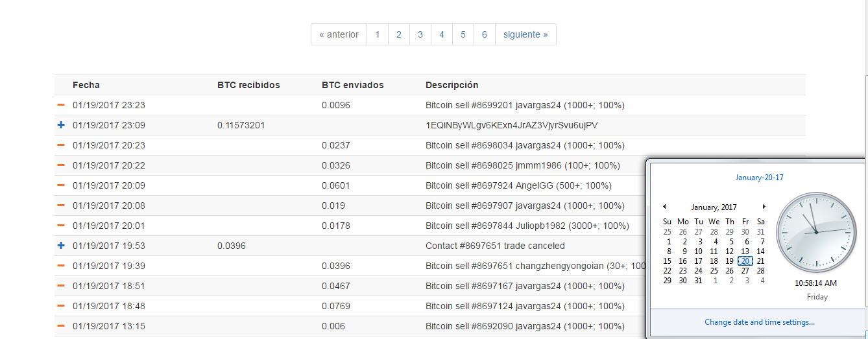Click the Fecha column header
This screenshot has width=868, height=339.
click(86, 85)
